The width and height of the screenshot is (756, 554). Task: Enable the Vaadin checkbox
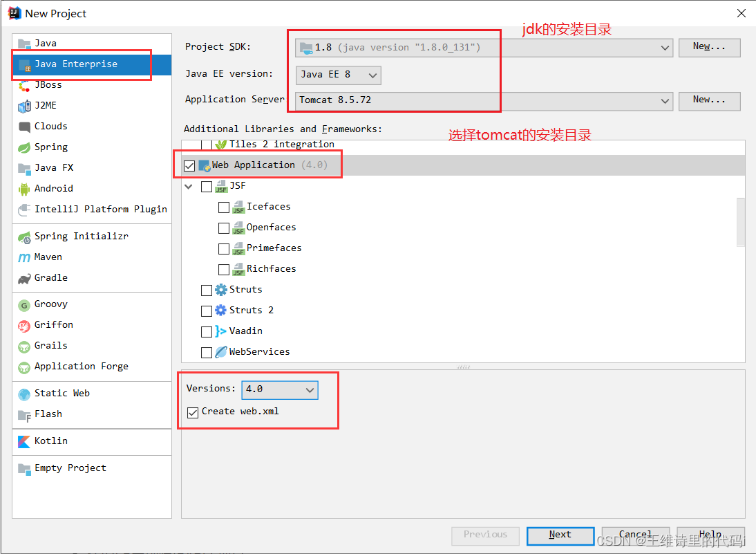(x=207, y=331)
